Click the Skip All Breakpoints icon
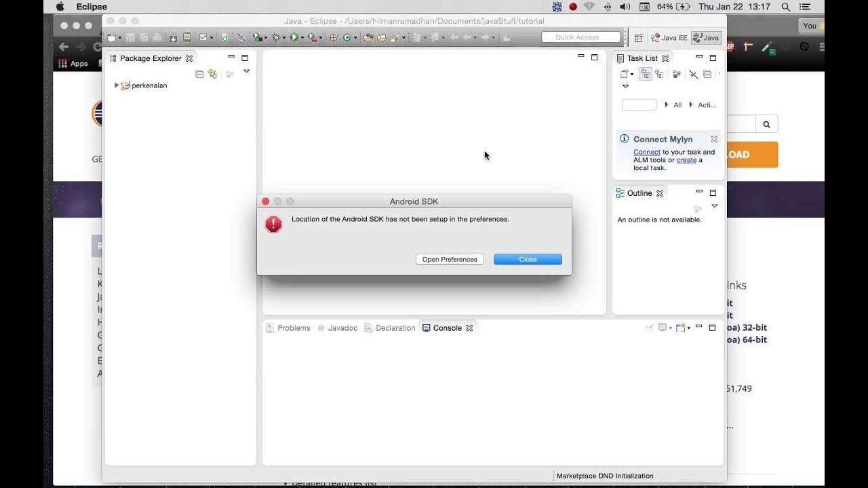Screen dimensions: 868x488 pos(241,38)
